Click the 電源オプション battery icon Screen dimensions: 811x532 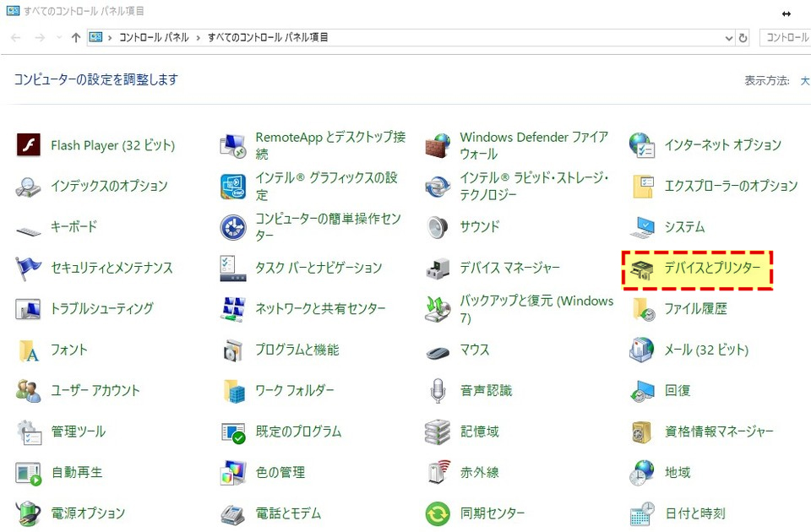tap(28, 513)
